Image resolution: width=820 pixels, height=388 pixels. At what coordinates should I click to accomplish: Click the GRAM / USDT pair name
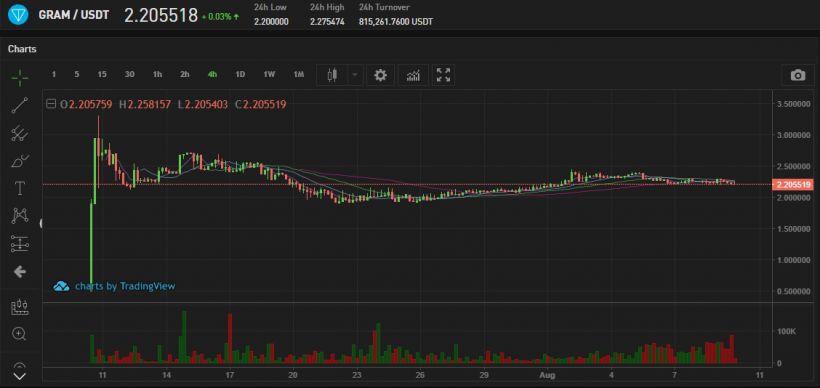(74, 15)
